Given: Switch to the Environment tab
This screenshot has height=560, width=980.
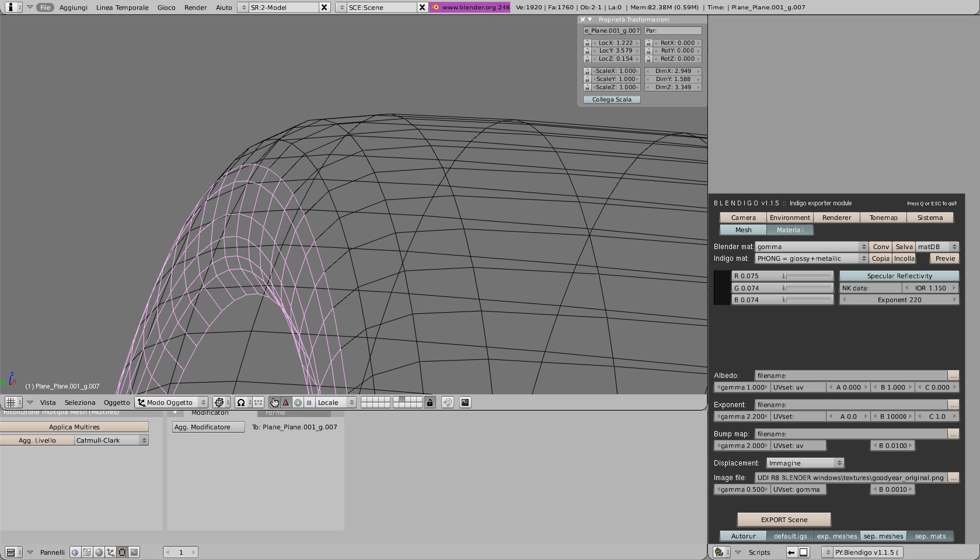Looking at the screenshot, I should point(789,218).
